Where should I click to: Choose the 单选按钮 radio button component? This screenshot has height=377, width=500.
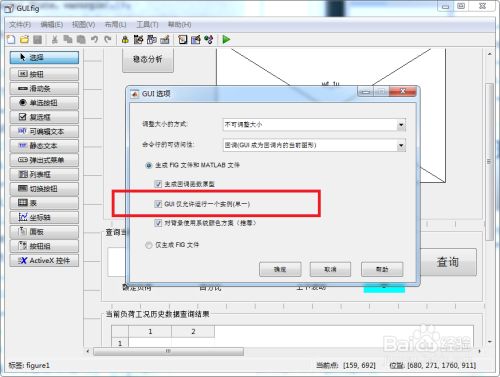point(44,103)
